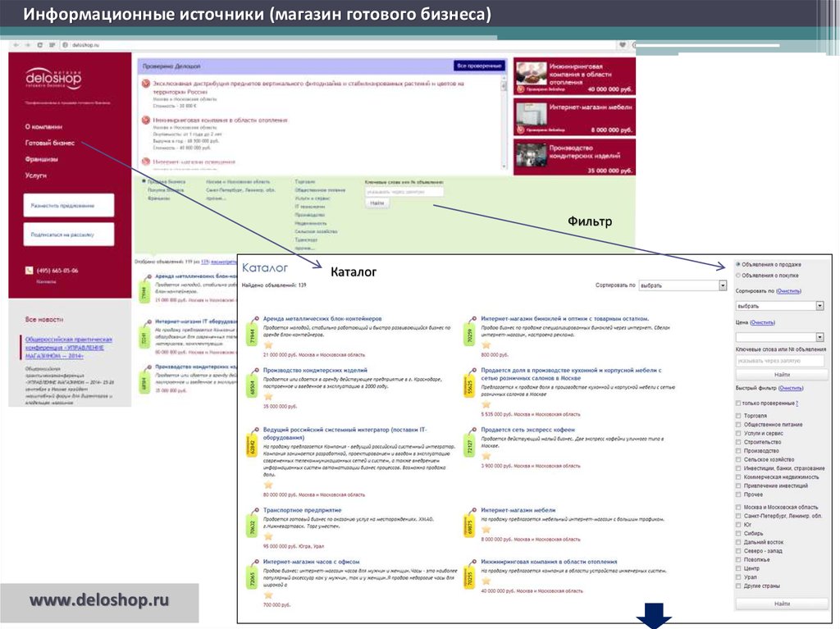The image size is (840, 629).
Task: Open Готовый бизнес in the sidebar menu
Action: tap(48, 143)
